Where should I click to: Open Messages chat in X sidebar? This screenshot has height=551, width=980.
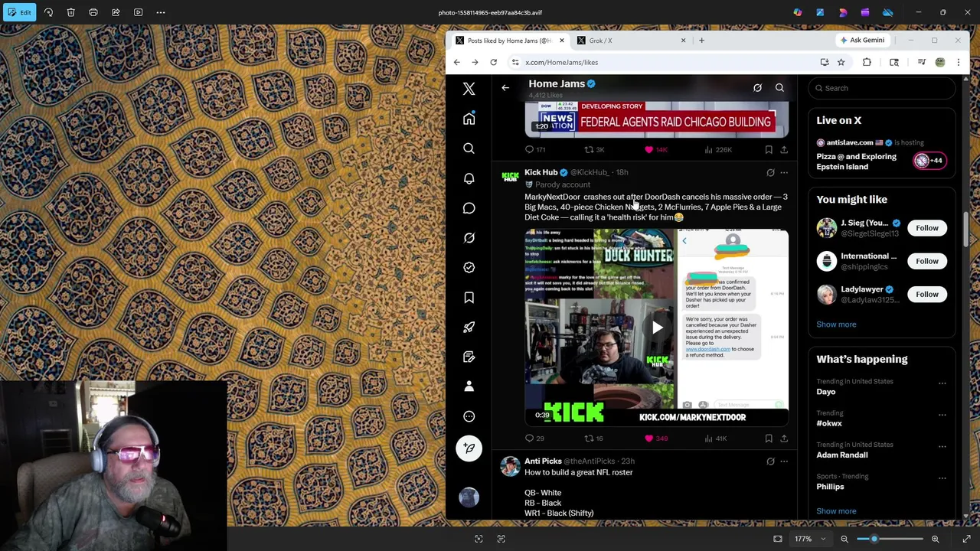[469, 208]
